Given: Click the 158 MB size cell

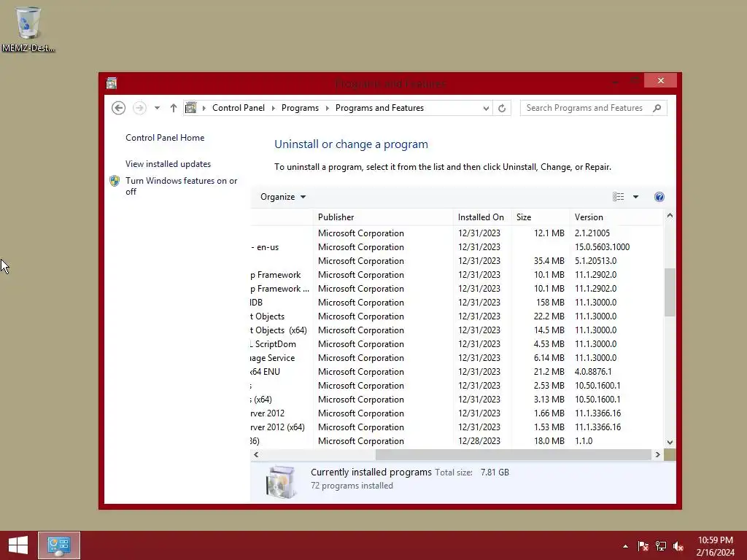Looking at the screenshot, I should [550, 303].
